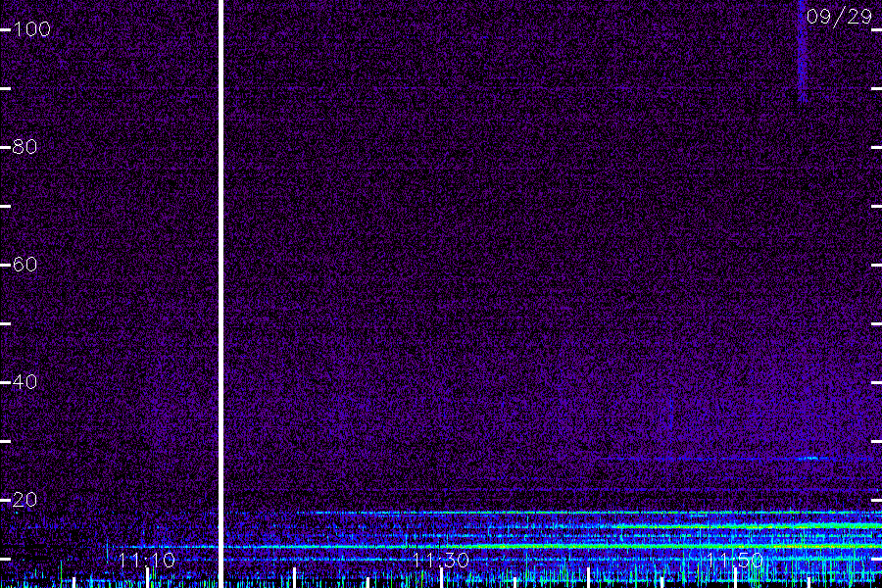The image size is (882, 588).
Task: Click the 40 frequency axis label
Action: coord(25,382)
